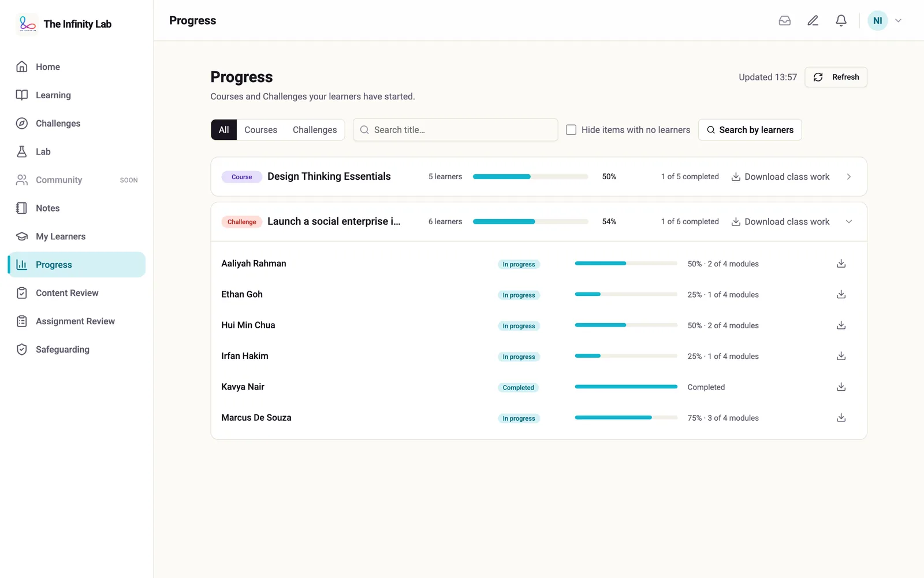The width and height of the screenshot is (924, 578).
Task: Collapse the Launch a social enterprise chevron
Action: pyautogui.click(x=849, y=222)
